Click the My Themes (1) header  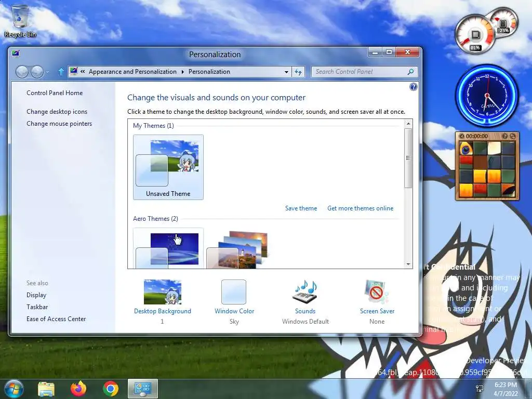(x=153, y=126)
